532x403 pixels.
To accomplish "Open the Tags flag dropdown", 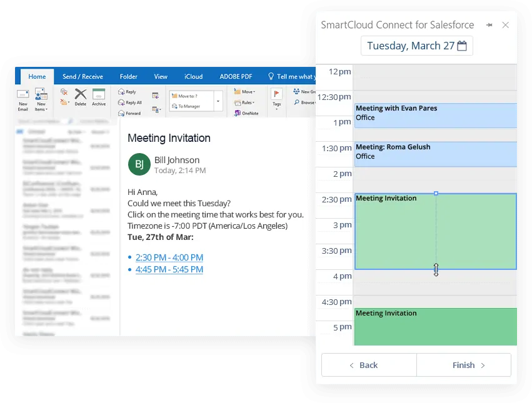I will (276, 99).
